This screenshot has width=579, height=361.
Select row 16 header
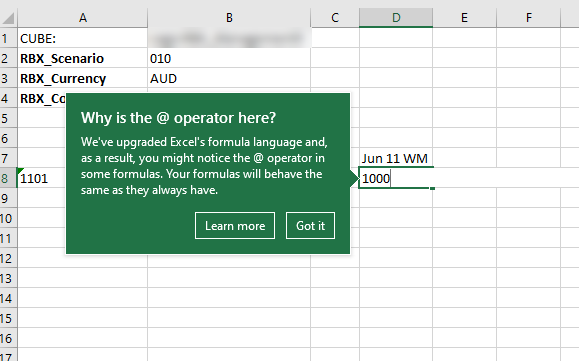[x=8, y=338]
